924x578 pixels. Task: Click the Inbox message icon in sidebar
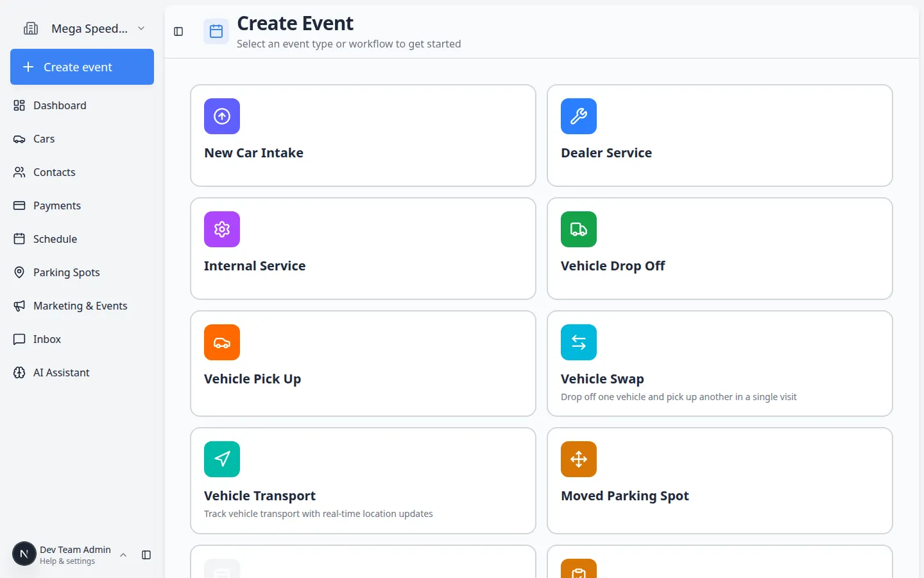(x=19, y=339)
